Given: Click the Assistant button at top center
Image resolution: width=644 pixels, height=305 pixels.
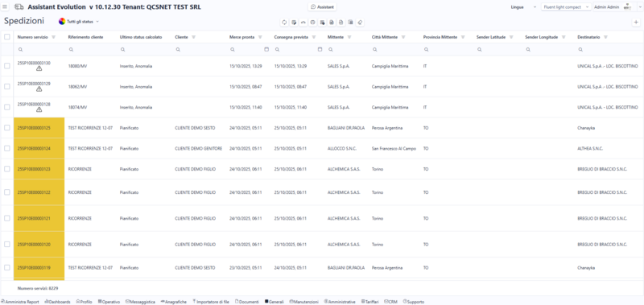Looking at the screenshot, I should (323, 7).
